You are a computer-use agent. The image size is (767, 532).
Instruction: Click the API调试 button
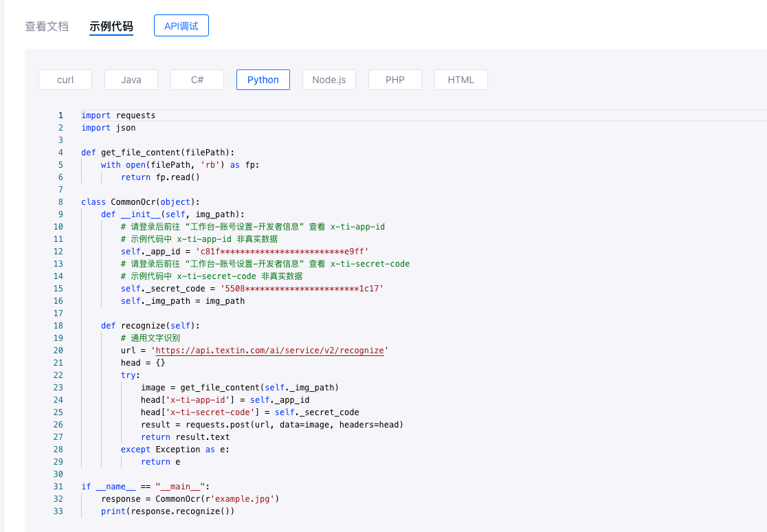tap(181, 26)
